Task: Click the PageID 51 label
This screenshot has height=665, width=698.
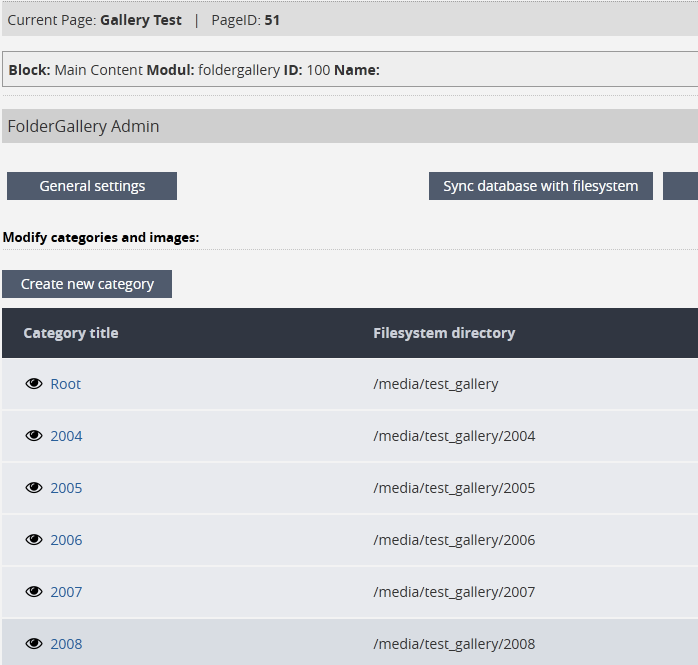Action: click(245, 20)
